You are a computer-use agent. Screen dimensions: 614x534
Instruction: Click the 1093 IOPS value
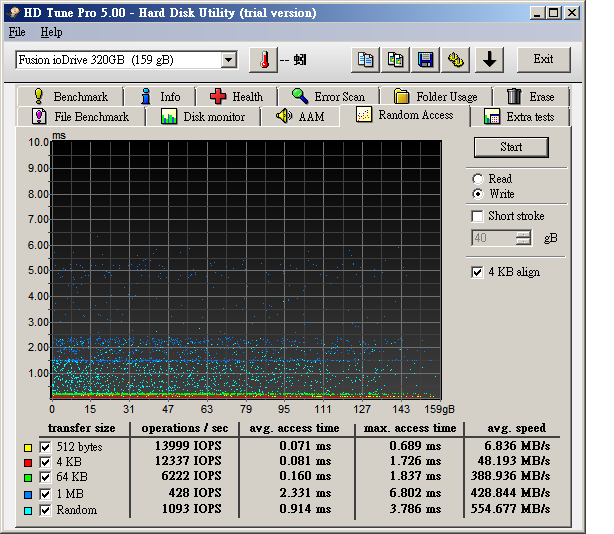(x=191, y=509)
